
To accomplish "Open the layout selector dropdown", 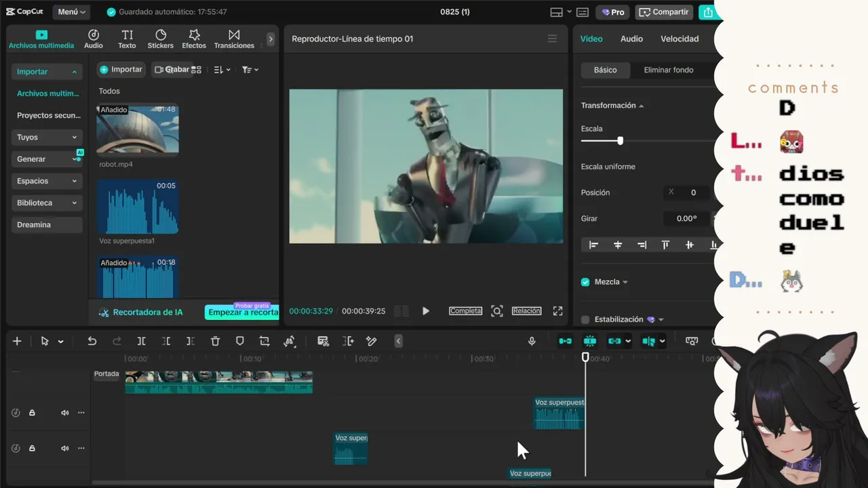I will pyautogui.click(x=559, y=12).
